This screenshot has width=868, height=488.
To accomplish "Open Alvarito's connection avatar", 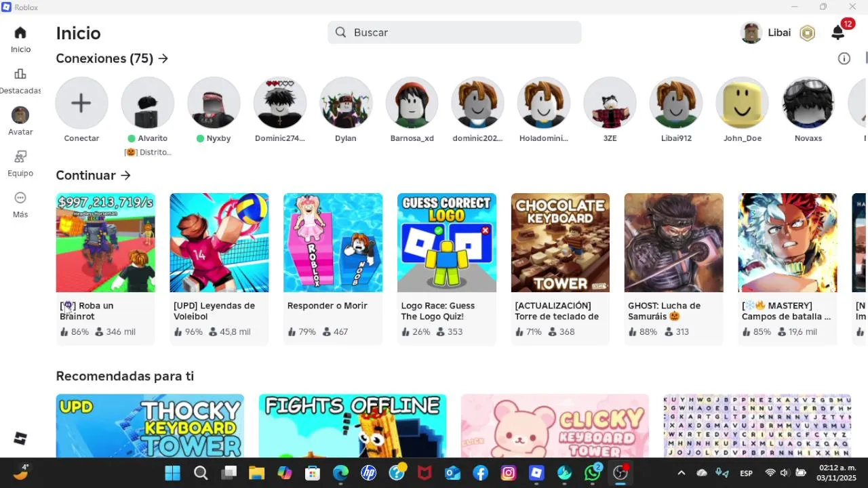I will click(x=147, y=103).
